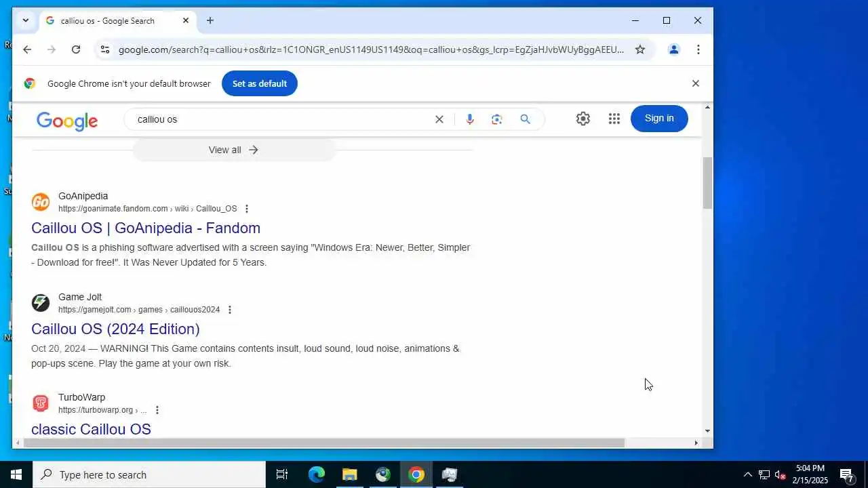Open more options for GoAnipedia result
This screenshot has width=868, height=488.
coord(247,209)
